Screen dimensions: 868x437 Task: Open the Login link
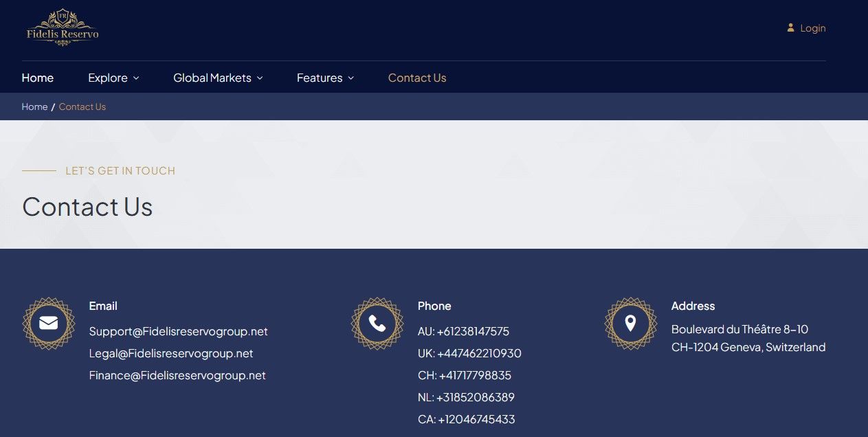pos(813,28)
